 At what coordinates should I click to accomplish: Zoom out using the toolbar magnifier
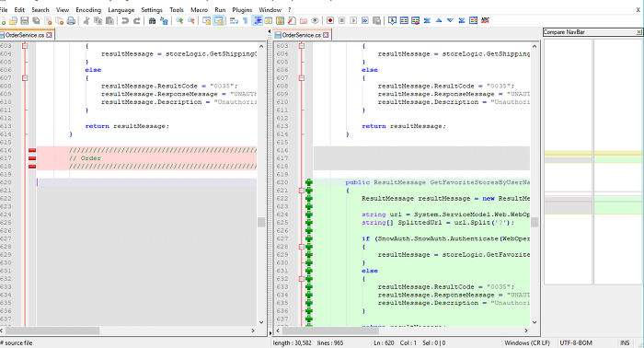click(191, 20)
